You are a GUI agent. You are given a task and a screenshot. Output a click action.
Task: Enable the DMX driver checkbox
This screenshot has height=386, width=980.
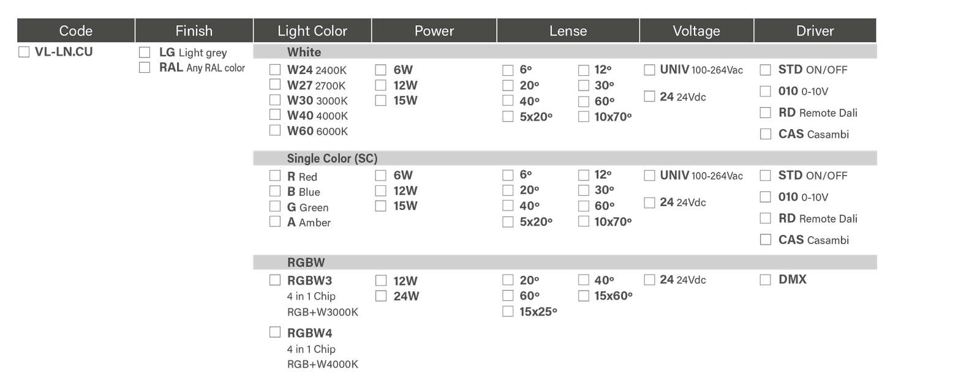[x=765, y=280]
